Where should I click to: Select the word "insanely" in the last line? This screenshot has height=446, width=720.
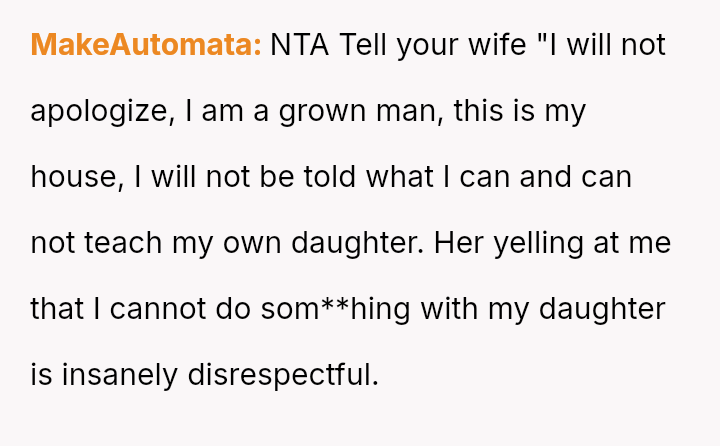(120, 375)
